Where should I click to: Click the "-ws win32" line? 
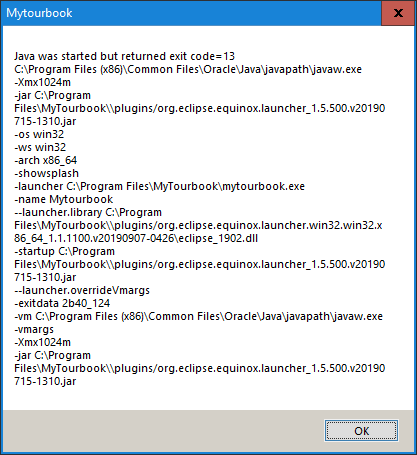click(40, 147)
